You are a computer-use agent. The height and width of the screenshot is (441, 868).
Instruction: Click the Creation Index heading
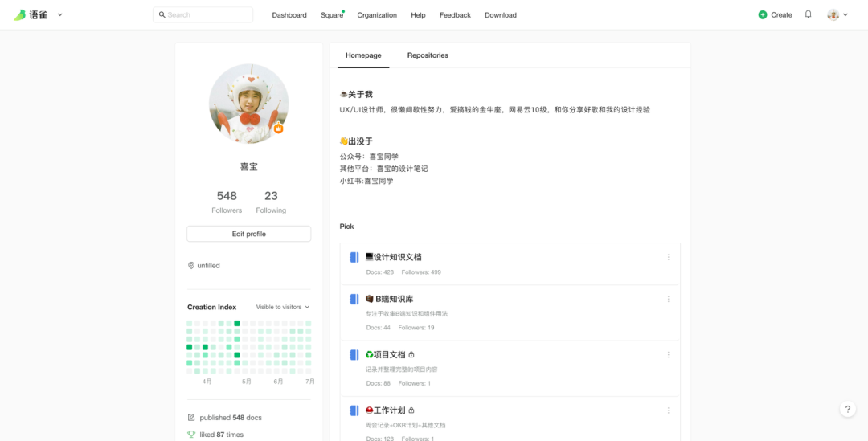pos(211,307)
